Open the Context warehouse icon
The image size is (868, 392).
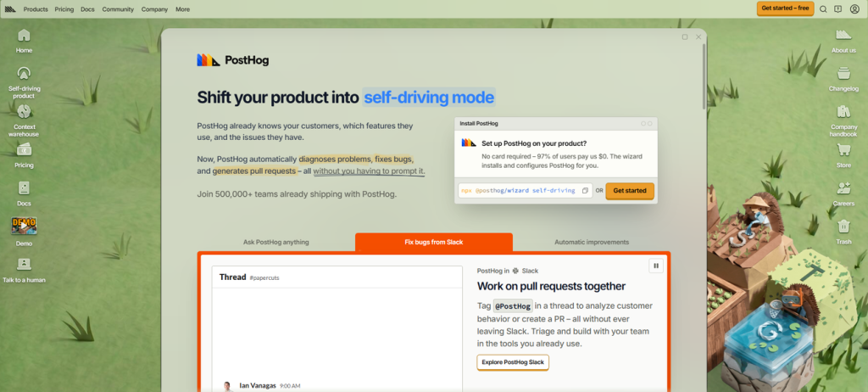coord(24,120)
